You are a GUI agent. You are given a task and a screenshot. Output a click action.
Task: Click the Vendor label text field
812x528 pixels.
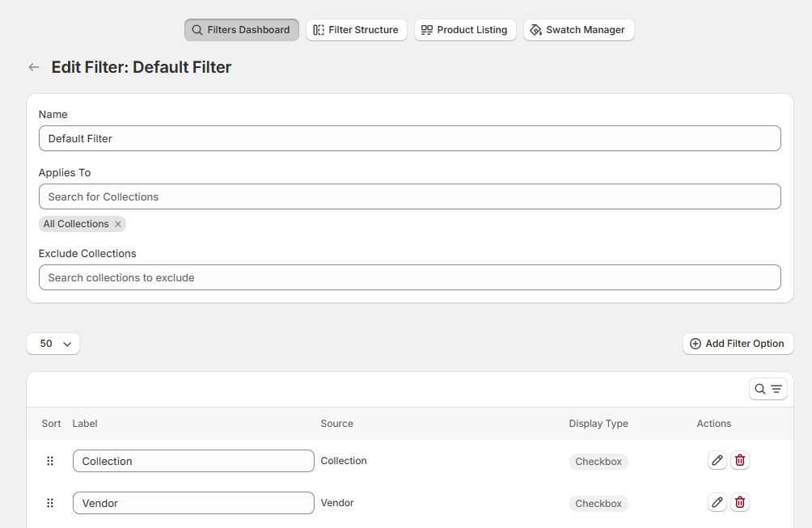click(193, 503)
